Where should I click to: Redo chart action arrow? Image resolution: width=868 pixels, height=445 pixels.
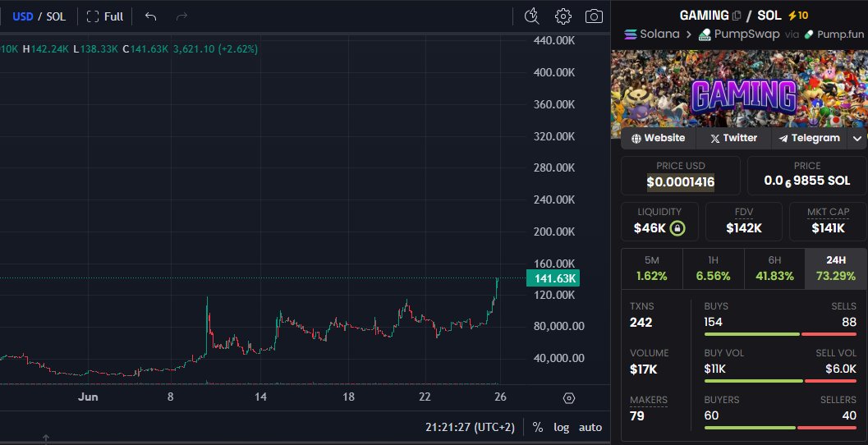[x=181, y=16]
